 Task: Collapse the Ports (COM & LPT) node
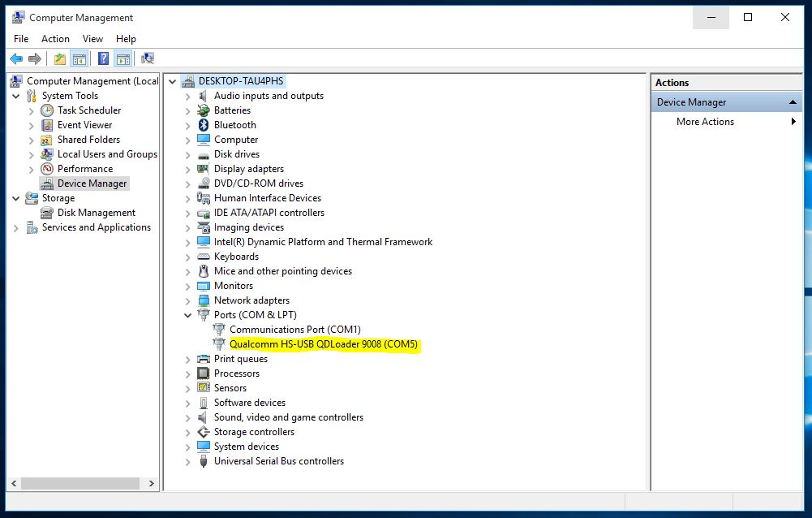coord(188,315)
